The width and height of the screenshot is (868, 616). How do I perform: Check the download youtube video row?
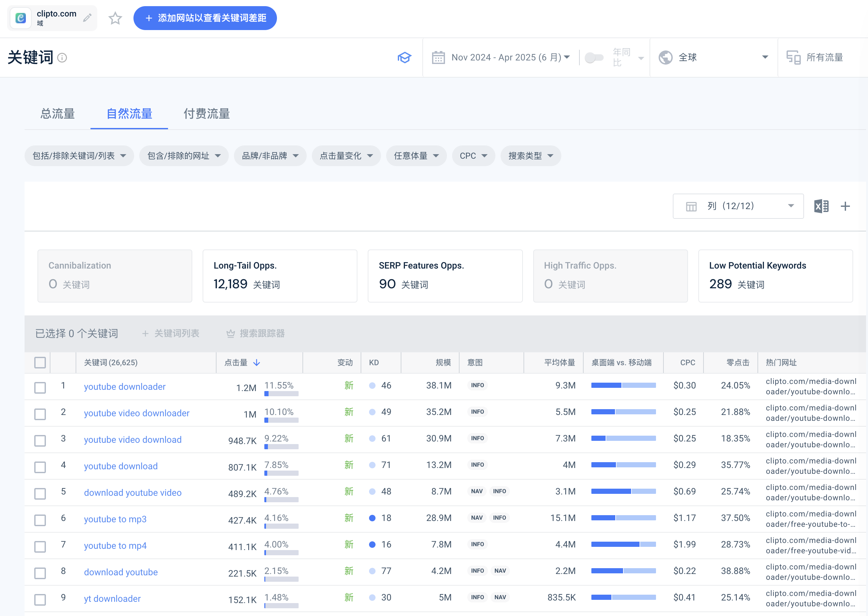tap(40, 494)
